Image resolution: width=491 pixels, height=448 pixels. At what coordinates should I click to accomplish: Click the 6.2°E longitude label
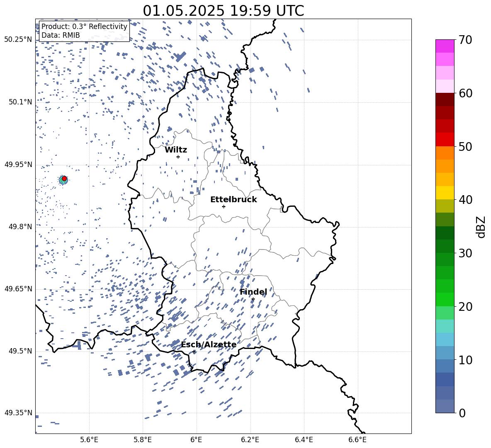250,440
